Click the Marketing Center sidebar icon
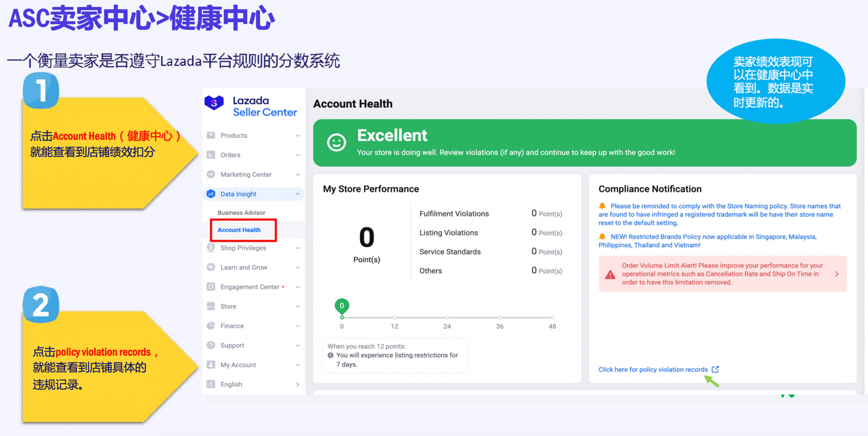 (211, 175)
